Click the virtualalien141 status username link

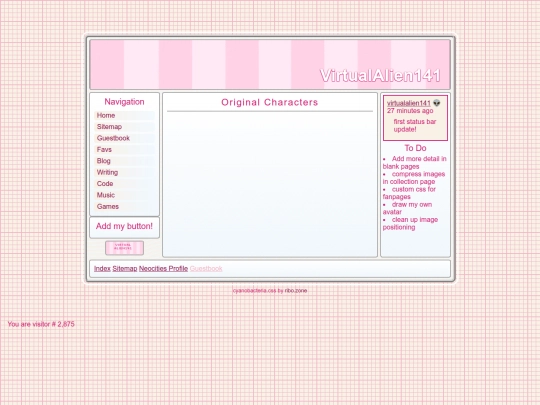point(408,103)
